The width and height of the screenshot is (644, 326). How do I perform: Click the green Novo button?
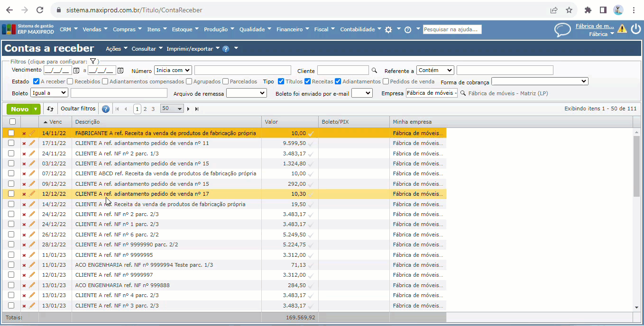pyautogui.click(x=19, y=109)
